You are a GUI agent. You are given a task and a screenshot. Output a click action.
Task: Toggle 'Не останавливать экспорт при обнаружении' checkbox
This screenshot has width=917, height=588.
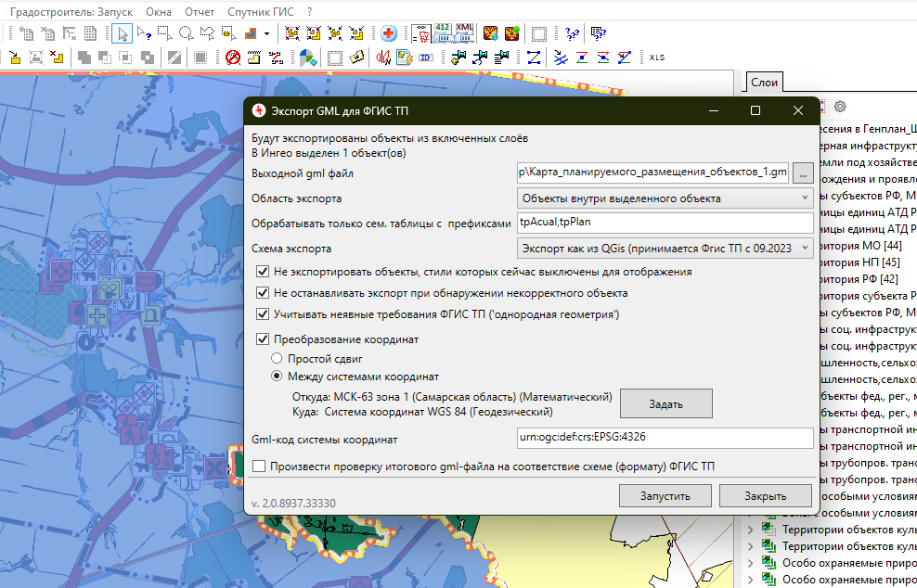click(263, 293)
